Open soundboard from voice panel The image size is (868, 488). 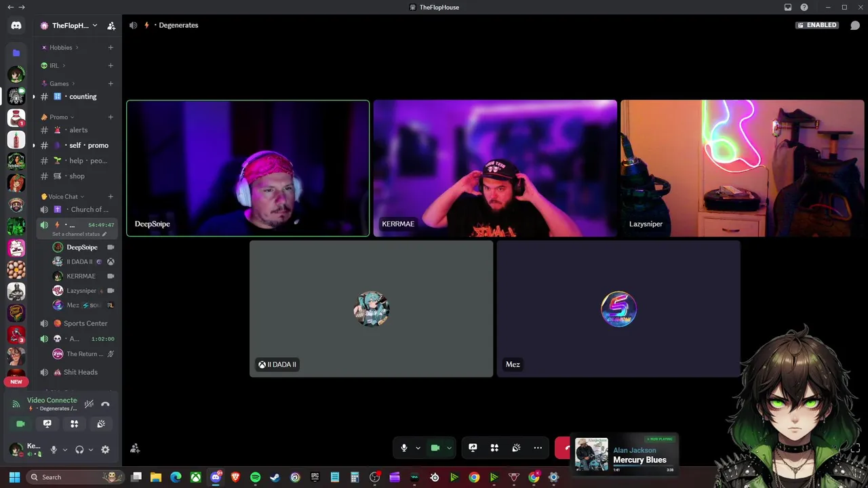pos(101,424)
